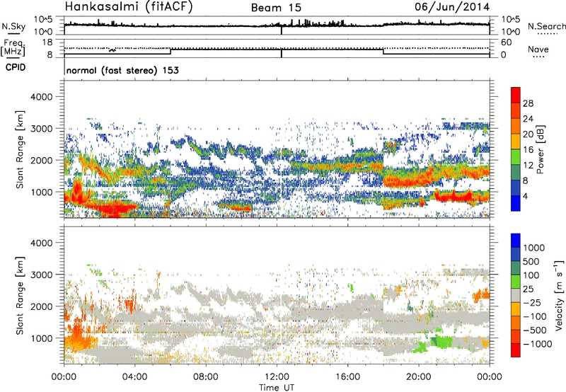Pick the gray -25 to 25 Velocity colorbar segment
Image resolution: width=566 pixels, height=392 pixels.
pos(516,296)
